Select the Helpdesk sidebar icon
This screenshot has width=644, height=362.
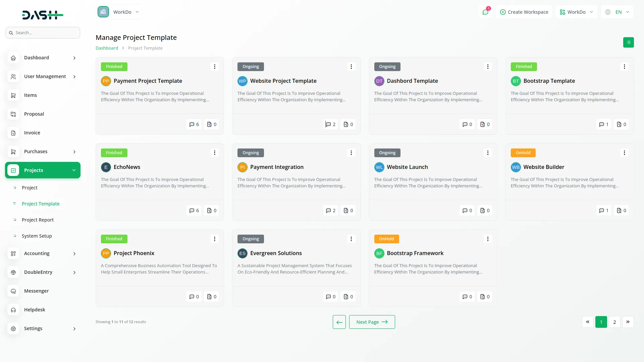(x=13, y=310)
